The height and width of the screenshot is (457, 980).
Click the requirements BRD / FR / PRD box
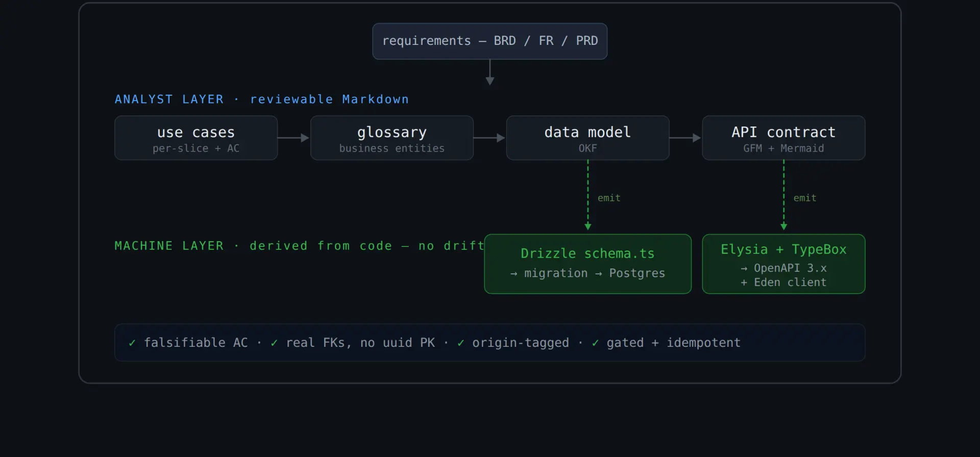(490, 41)
